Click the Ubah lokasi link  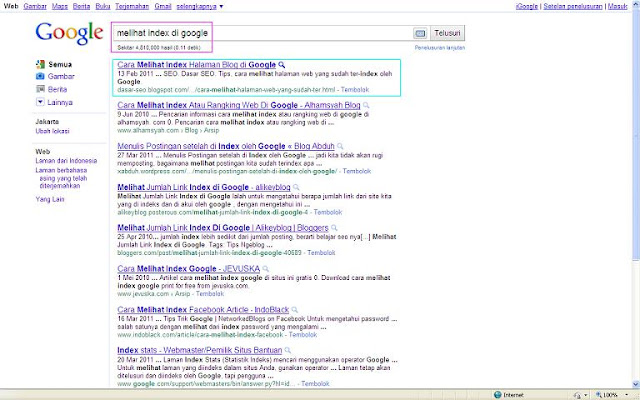click(52, 131)
